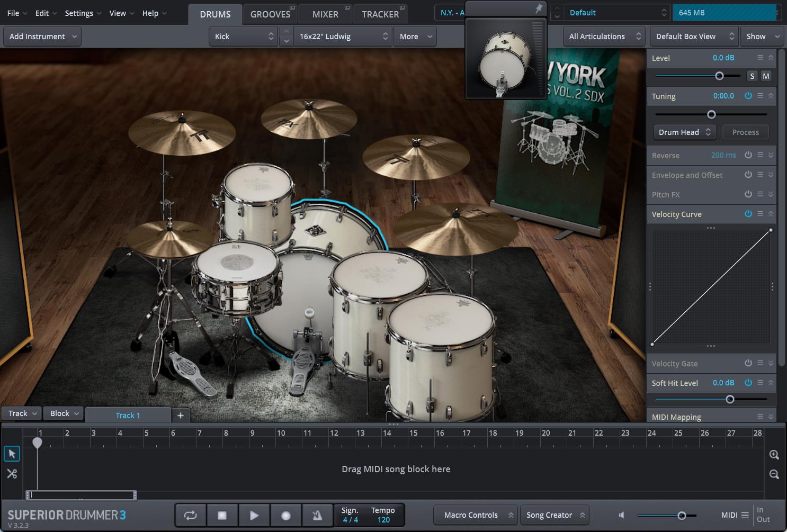Screen dimensions: 787x532
Task: Stop playback
Action: point(222,515)
